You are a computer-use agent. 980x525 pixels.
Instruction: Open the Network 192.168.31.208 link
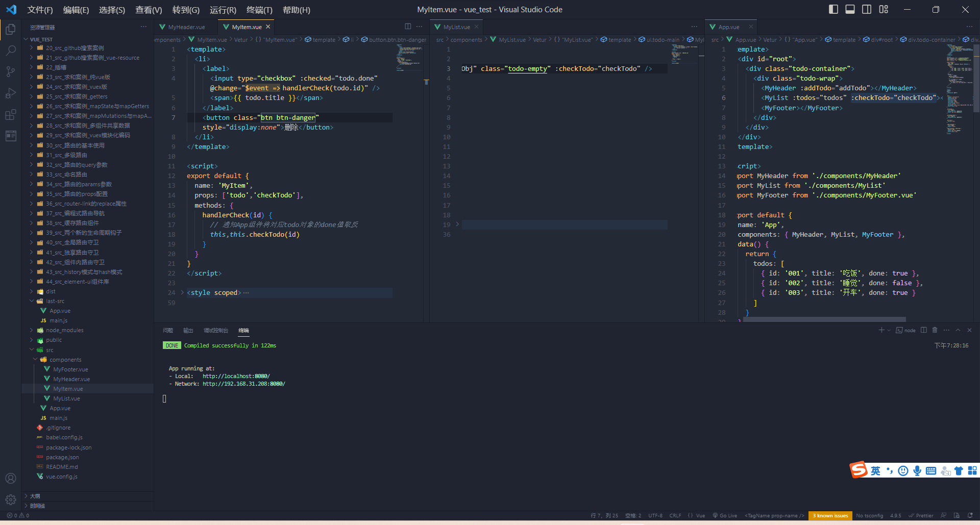coord(244,384)
